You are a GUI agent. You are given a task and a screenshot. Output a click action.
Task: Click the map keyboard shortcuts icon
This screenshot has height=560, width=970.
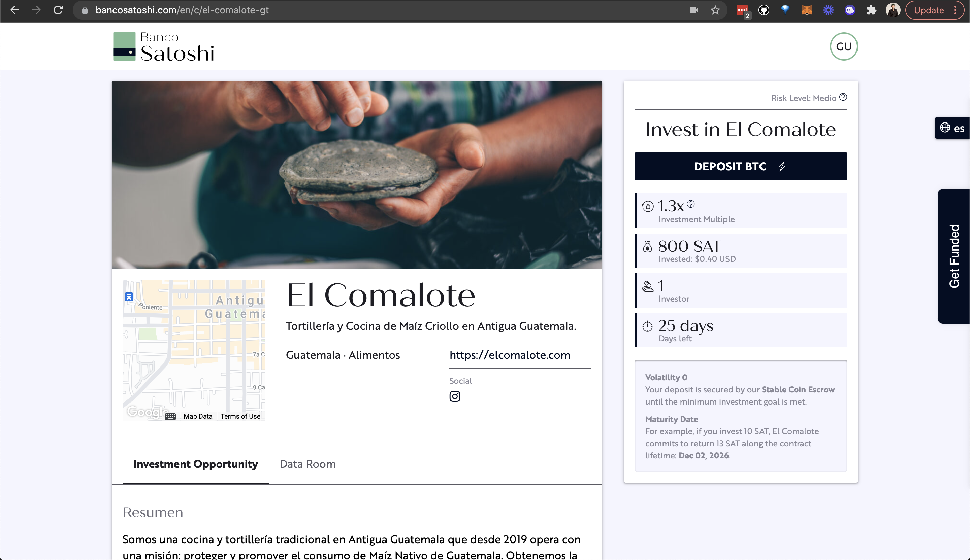(x=170, y=416)
